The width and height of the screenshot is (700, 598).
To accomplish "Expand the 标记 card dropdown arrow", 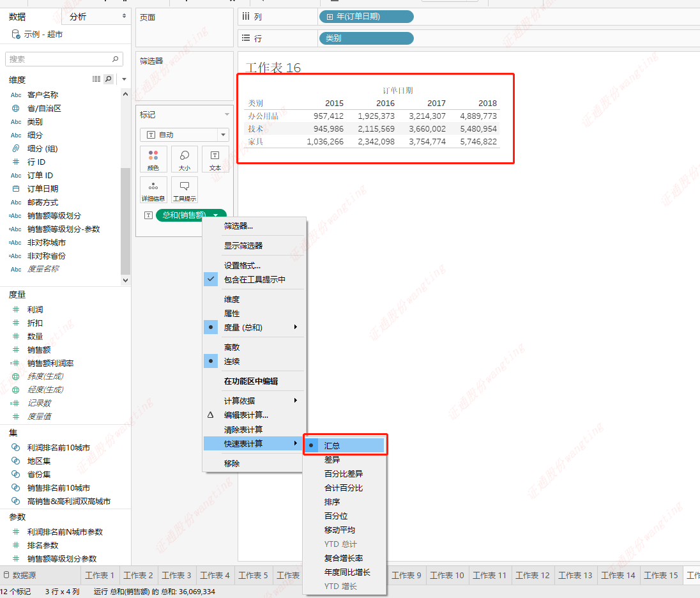I will pos(227,115).
